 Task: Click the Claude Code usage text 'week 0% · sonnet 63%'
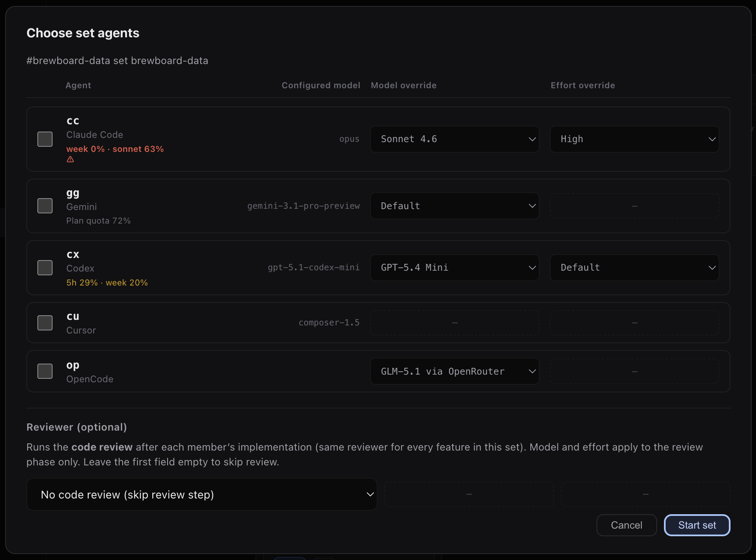click(115, 149)
